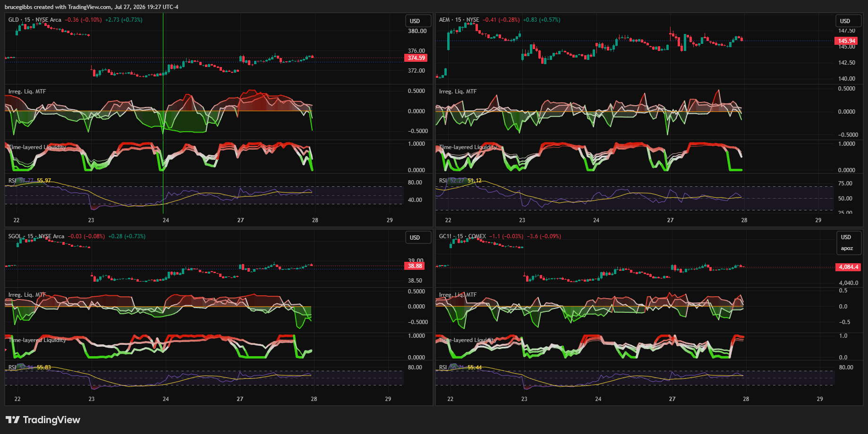Open the USD currency selector on GLD chart
The height and width of the screenshot is (434, 868).
pyautogui.click(x=418, y=21)
